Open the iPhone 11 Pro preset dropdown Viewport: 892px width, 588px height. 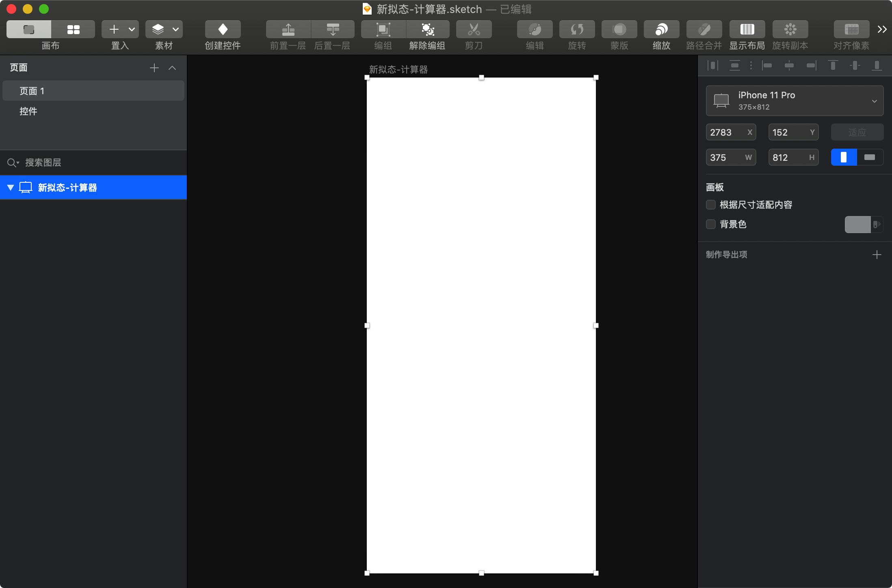point(795,101)
